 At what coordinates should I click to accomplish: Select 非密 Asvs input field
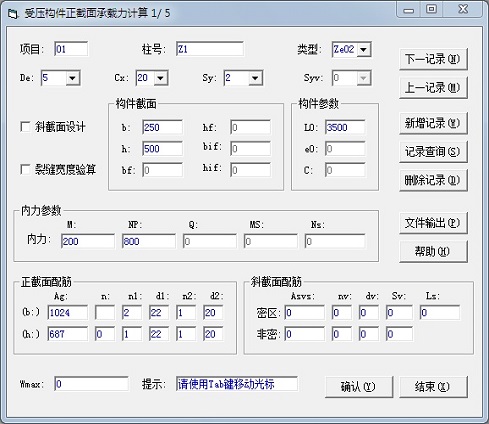[305, 334]
